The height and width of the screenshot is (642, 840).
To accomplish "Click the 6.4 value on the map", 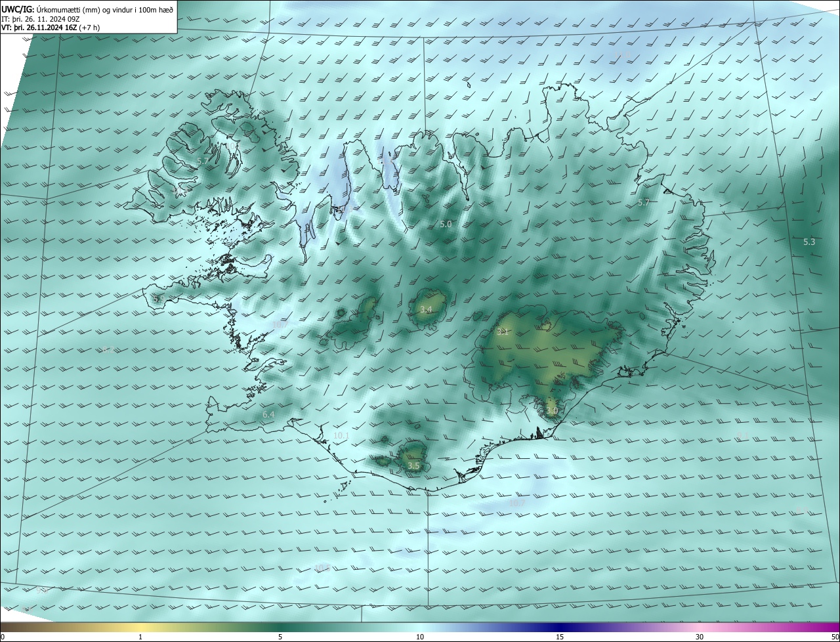I will coord(268,415).
